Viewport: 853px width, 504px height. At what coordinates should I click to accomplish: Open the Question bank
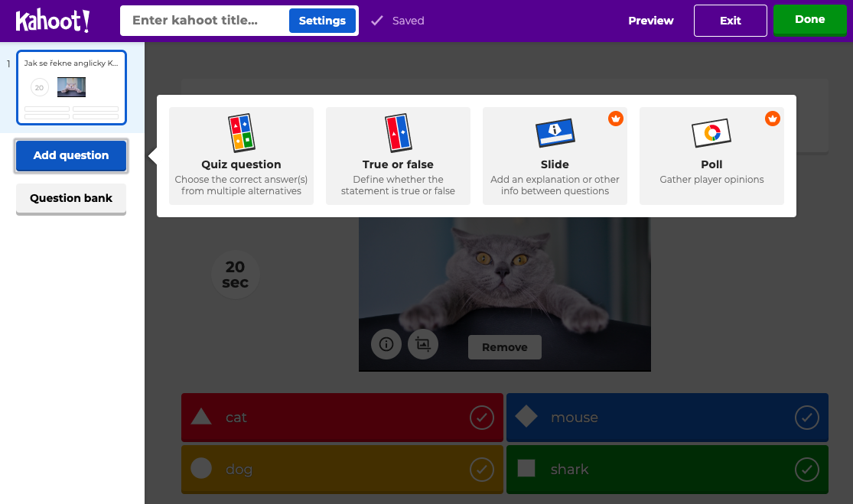pyautogui.click(x=70, y=198)
